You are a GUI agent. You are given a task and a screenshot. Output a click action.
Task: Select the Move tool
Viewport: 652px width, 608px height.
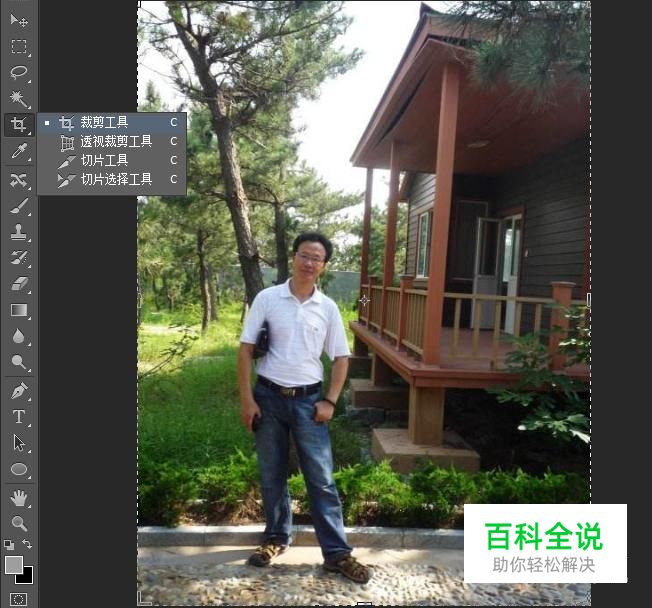tap(19, 20)
